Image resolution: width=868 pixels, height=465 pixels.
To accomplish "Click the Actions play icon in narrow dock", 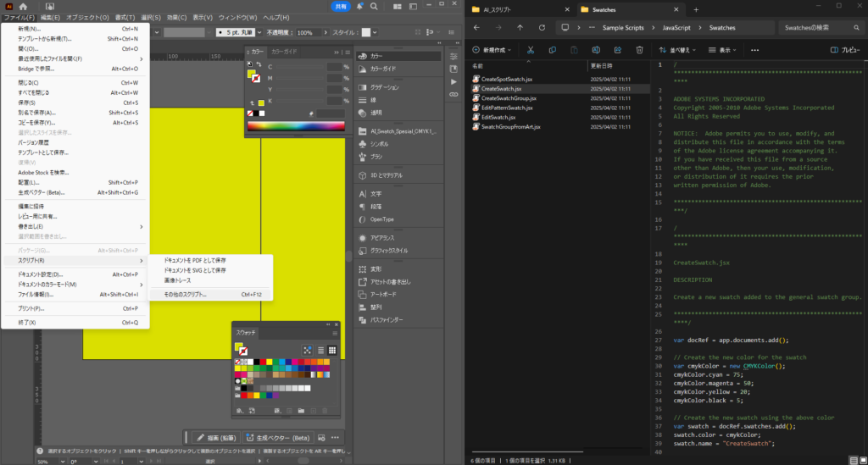I will (454, 82).
